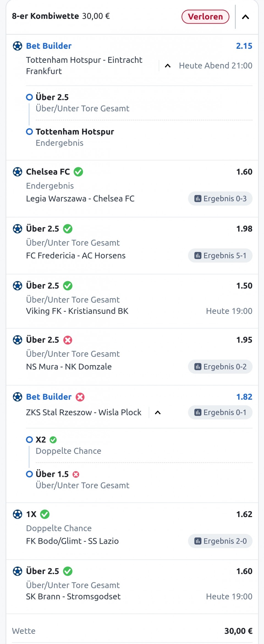Tap the green won checkmark beside Chelsea FC
The image size is (264, 644).
coord(78,172)
